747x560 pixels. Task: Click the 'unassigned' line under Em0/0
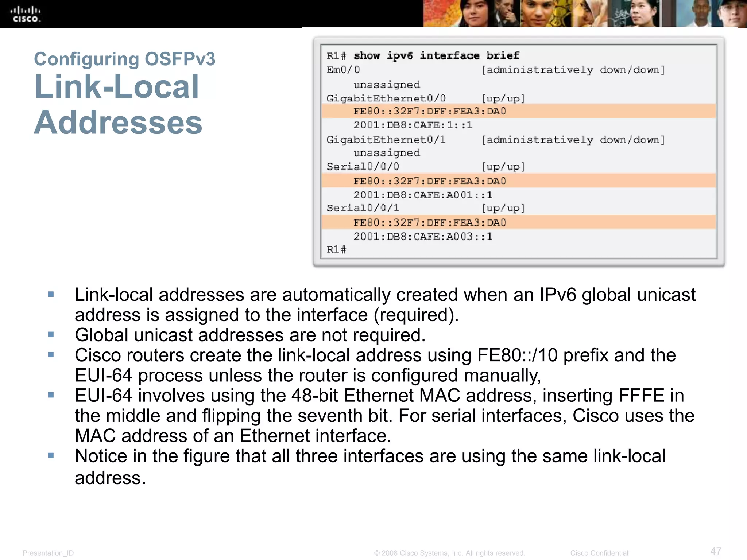[x=387, y=85]
